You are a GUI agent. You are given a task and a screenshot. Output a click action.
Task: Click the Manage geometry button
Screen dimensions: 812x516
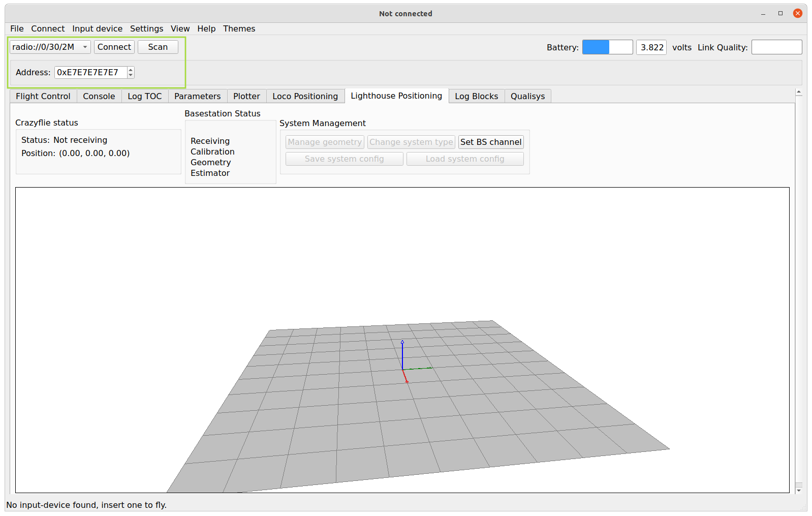pos(325,142)
